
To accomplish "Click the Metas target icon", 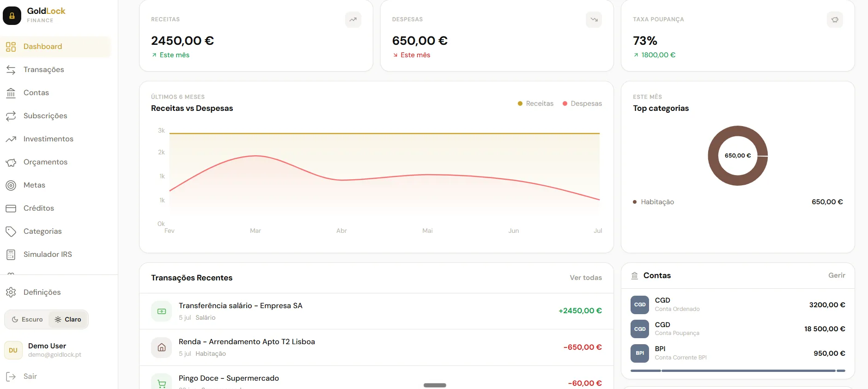I will (x=11, y=185).
